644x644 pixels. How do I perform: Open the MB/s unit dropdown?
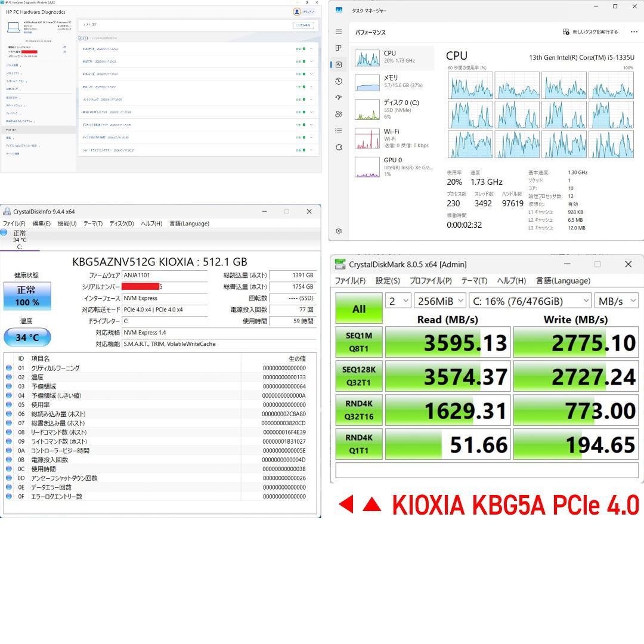click(x=615, y=301)
